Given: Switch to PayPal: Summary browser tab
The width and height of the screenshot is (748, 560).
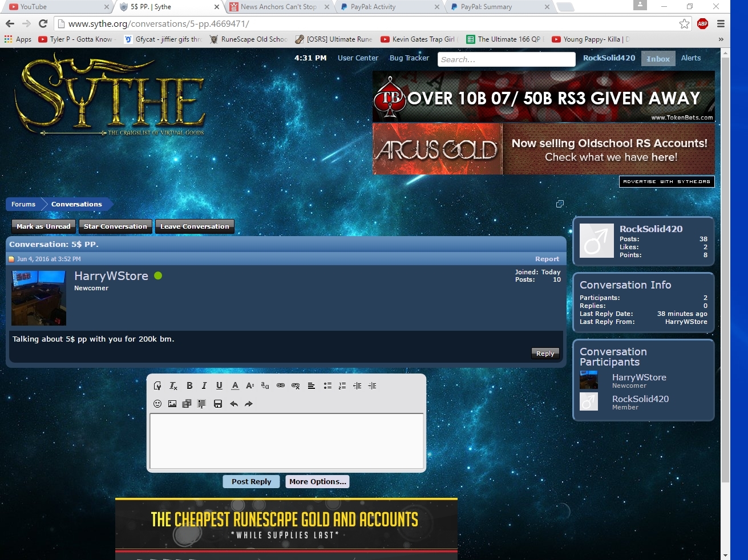Looking at the screenshot, I should pyautogui.click(x=499, y=7).
